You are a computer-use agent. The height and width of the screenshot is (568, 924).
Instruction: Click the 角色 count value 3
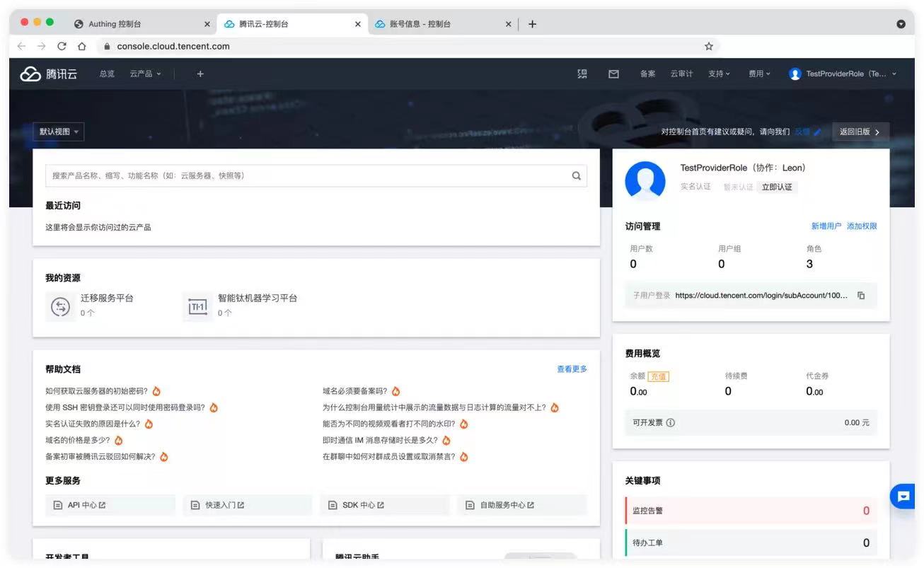pos(809,264)
